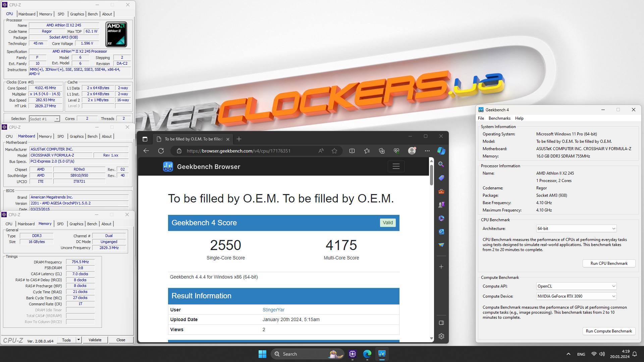Open Microsoft Edge from the taskbar
The width and height of the screenshot is (644, 362).
click(367, 354)
